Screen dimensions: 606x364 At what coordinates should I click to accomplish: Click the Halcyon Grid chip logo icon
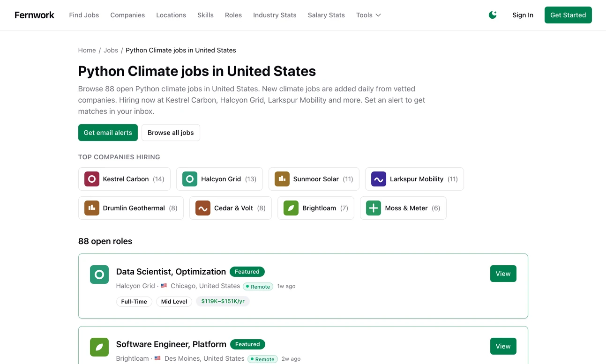click(190, 179)
